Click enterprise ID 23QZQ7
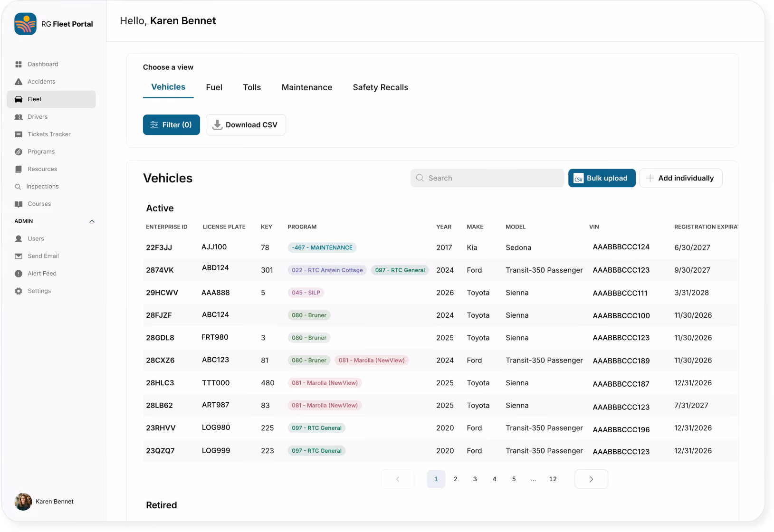The height and width of the screenshot is (532, 774). (x=160, y=451)
